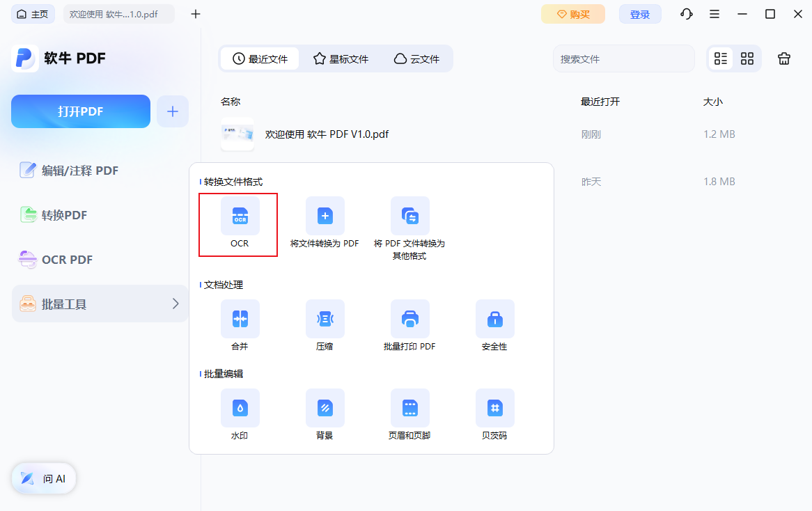Screen dimensions: 812x511
Task: Open customer support headset icon
Action: [x=686, y=14]
